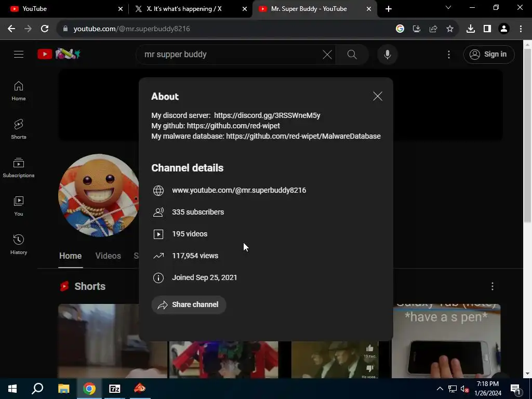Image resolution: width=532 pixels, height=399 pixels.
Task: Open Chrome three-dot menu
Action: [521, 29]
